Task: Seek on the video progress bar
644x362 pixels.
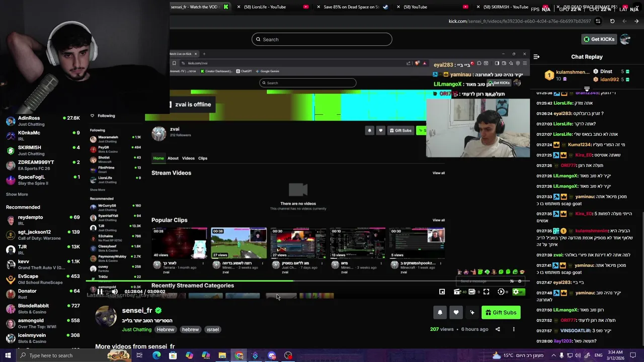Action: click(307, 282)
